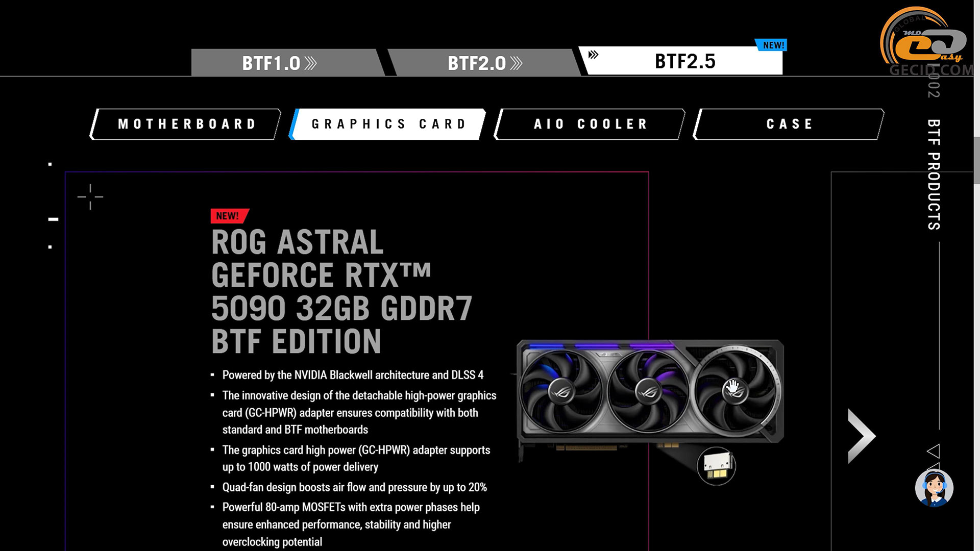Viewport: 980px width, 551px height.
Task: Select the Graphics Card category
Action: (x=388, y=124)
